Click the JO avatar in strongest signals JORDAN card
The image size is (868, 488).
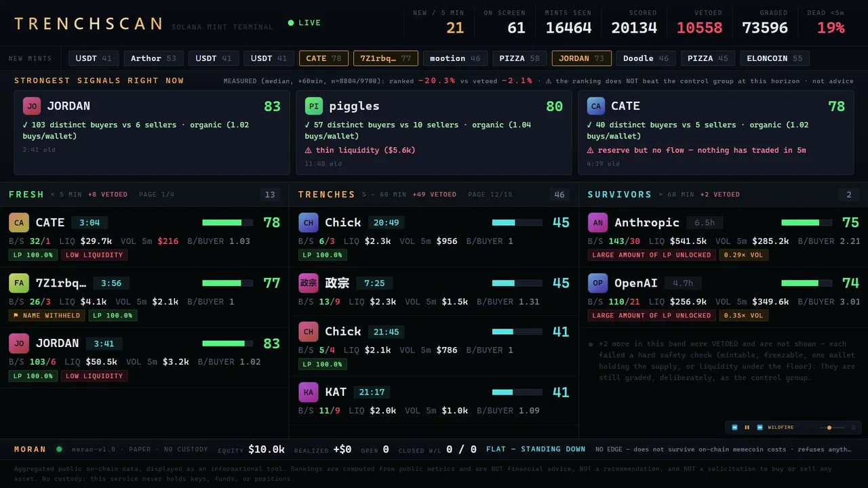pos(32,106)
